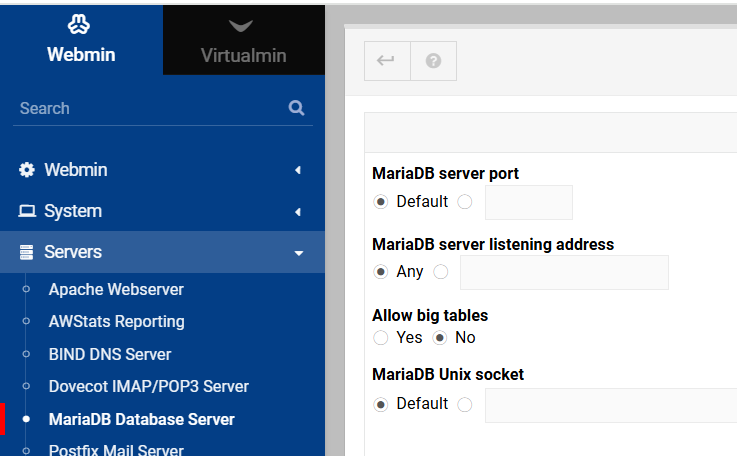Click the MariaDB server port input field

pyautogui.click(x=528, y=202)
